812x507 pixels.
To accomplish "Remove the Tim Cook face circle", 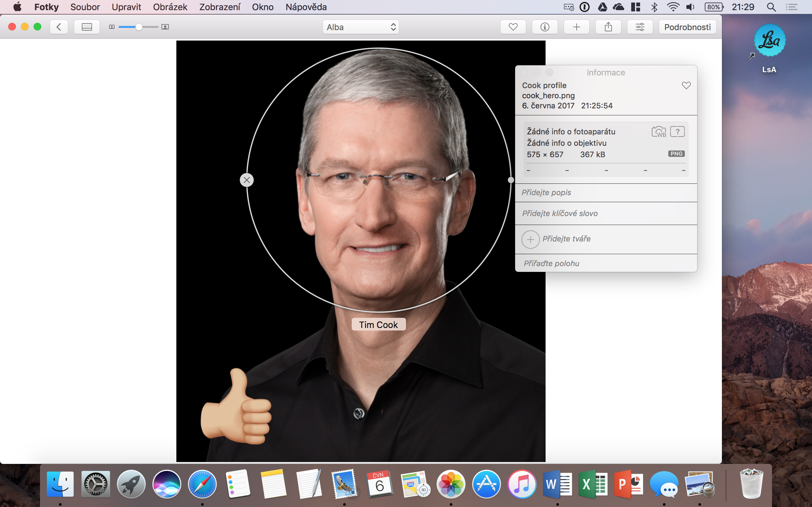I will [247, 180].
